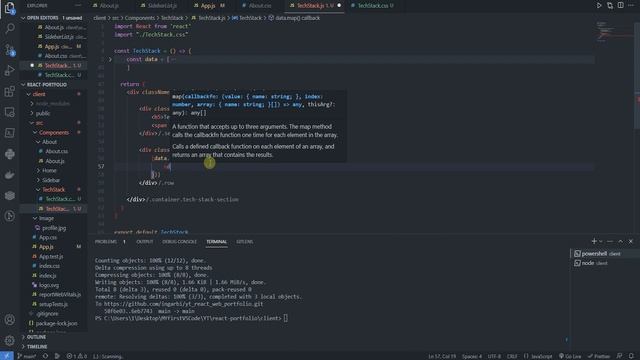Collapse the OPEN EDITORS section
This screenshot has width=640, height=360.
52,18
